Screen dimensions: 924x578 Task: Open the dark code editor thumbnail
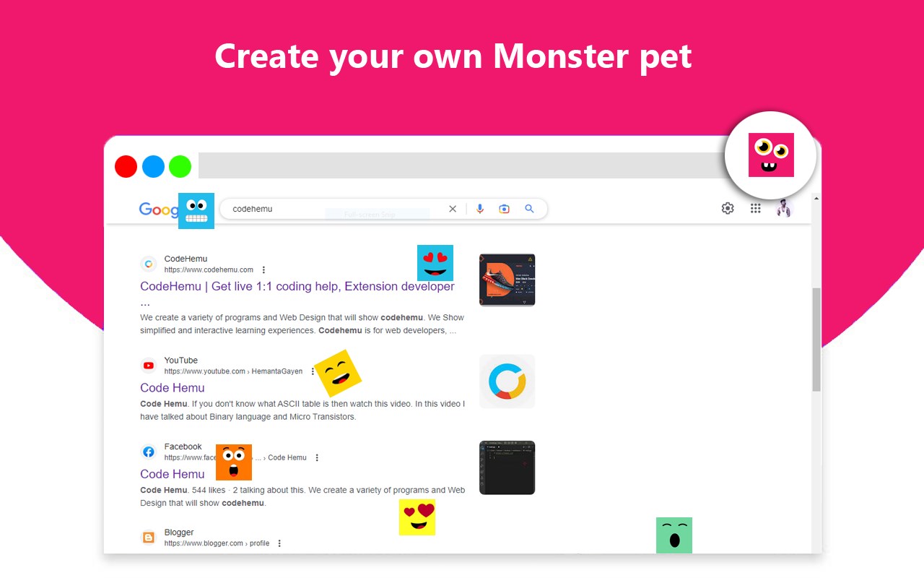pyautogui.click(x=507, y=467)
